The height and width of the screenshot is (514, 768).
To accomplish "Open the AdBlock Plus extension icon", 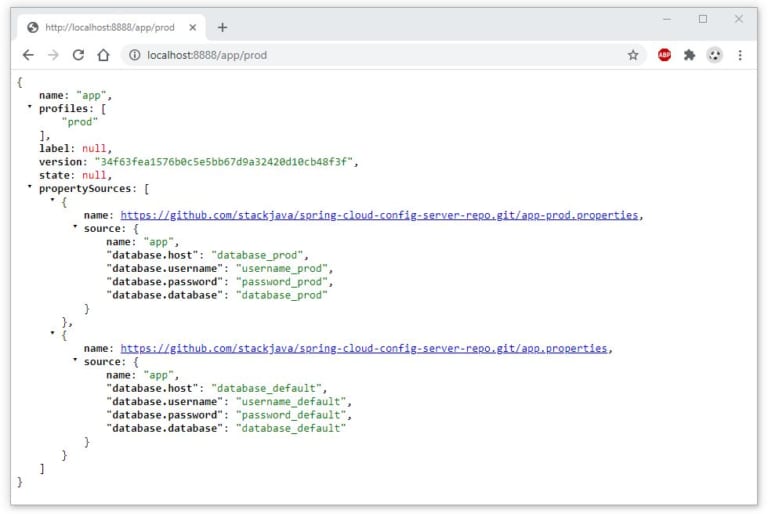I will 664,55.
